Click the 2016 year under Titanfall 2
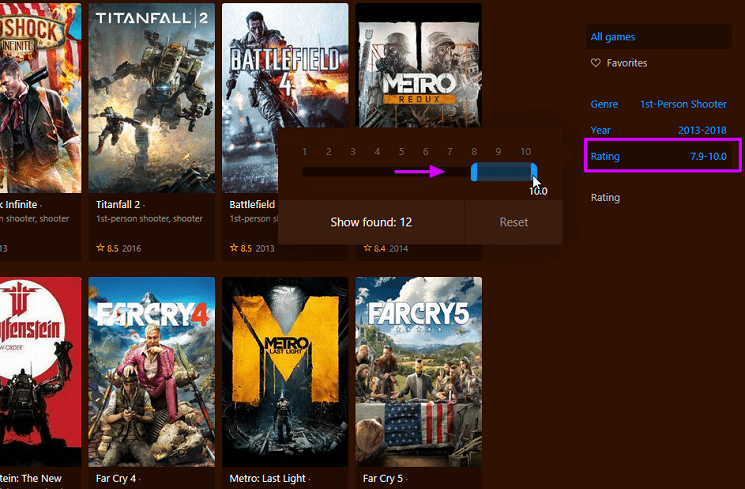This screenshot has height=489, width=745. click(131, 248)
